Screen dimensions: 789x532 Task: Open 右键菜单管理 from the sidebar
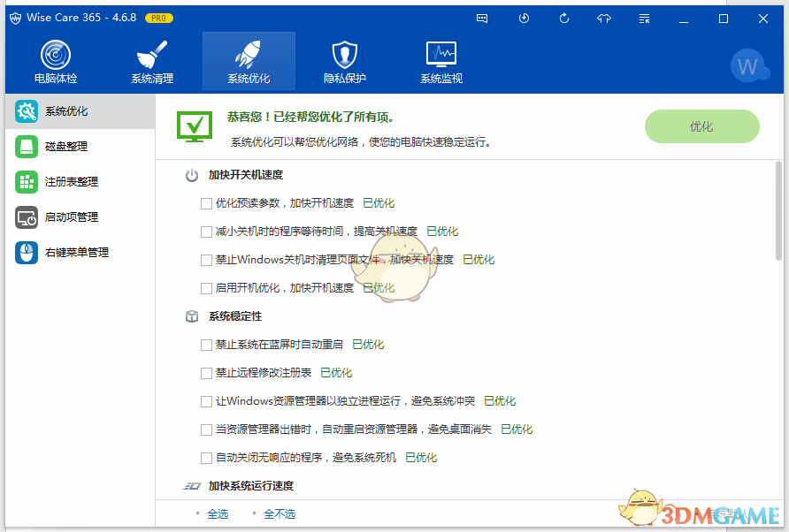pos(67,252)
